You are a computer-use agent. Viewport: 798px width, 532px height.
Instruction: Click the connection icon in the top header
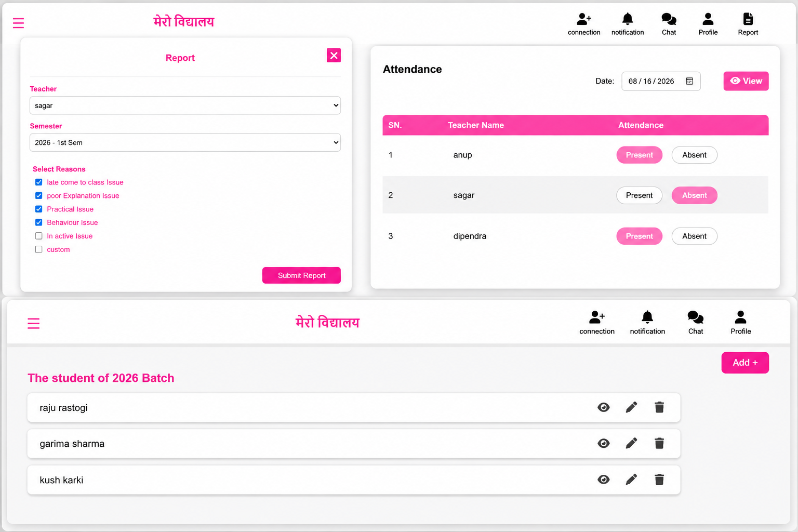[x=584, y=20]
